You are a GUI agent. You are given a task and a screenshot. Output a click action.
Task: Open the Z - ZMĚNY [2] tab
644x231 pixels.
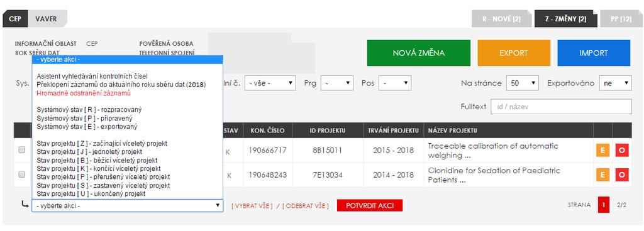pos(565,19)
